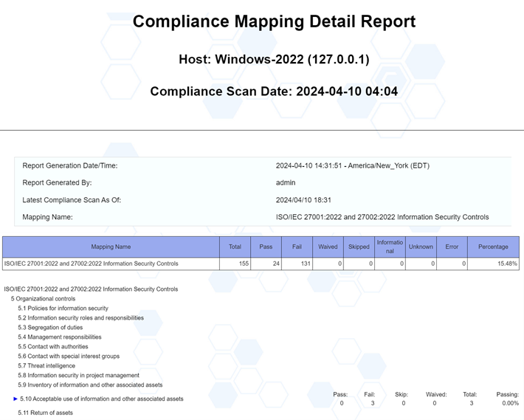This screenshot has height=420, width=524.
Task: Click the ISO/IEC 27001:2022 table row name
Action: click(x=91, y=264)
